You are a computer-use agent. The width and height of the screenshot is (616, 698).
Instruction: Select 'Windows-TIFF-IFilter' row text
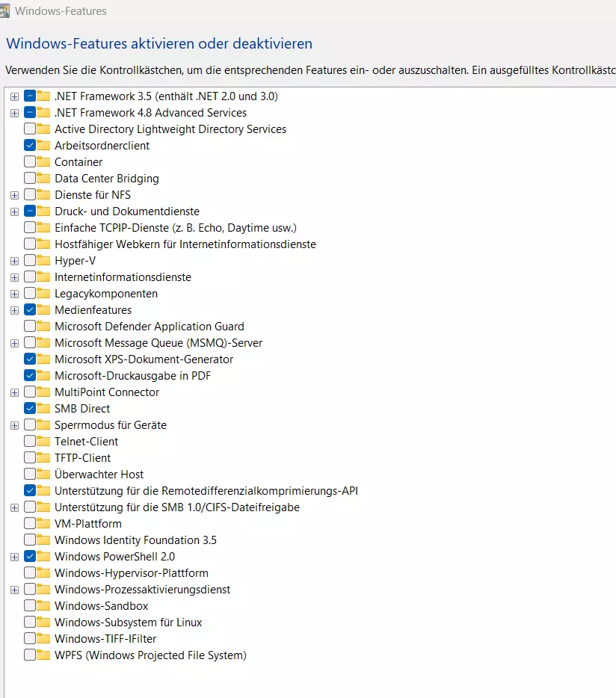coord(105,639)
